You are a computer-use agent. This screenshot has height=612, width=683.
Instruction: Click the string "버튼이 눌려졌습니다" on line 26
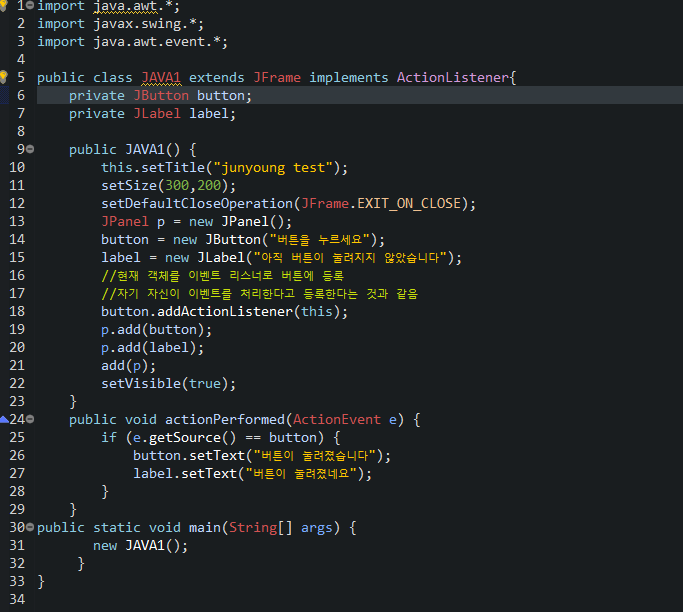pyautogui.click(x=315, y=456)
